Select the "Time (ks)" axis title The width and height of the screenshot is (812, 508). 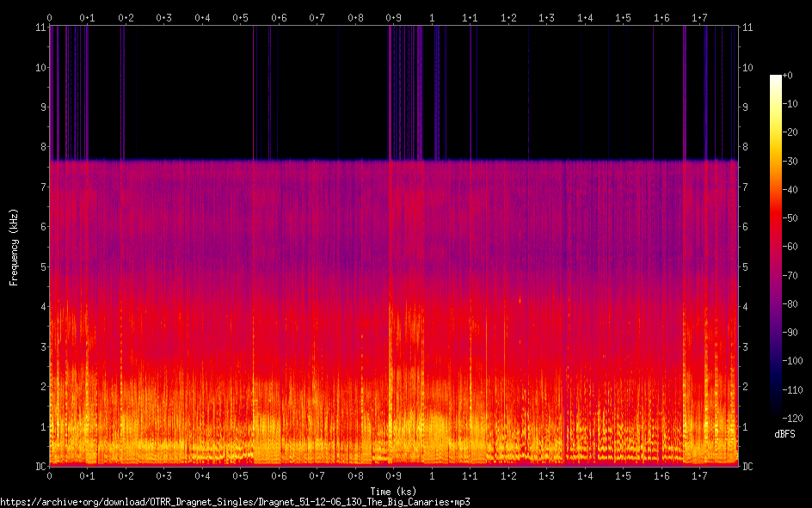click(393, 491)
